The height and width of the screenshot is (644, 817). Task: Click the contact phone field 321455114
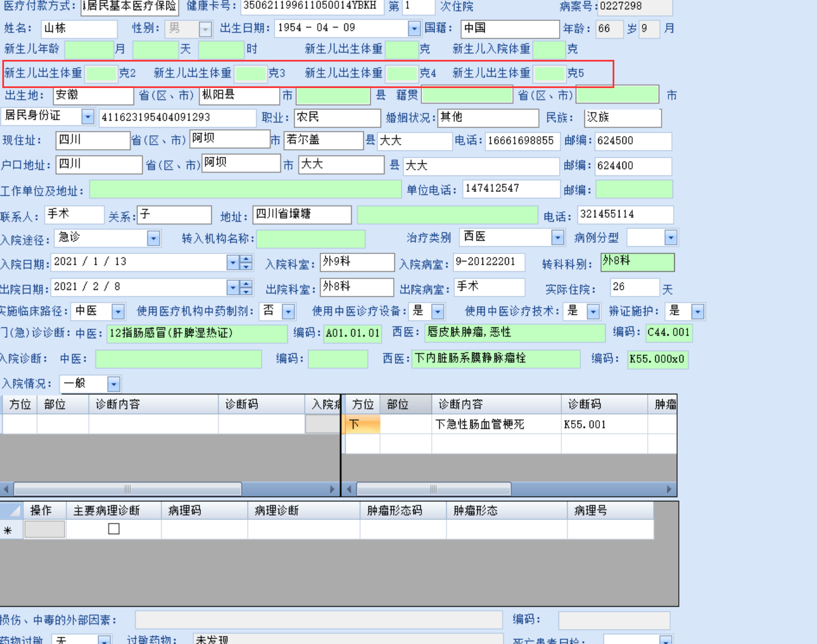click(x=625, y=215)
